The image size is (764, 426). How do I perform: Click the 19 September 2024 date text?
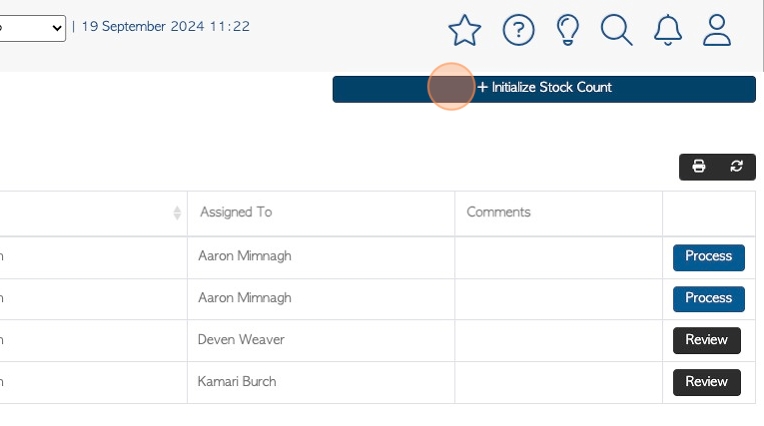point(165,27)
